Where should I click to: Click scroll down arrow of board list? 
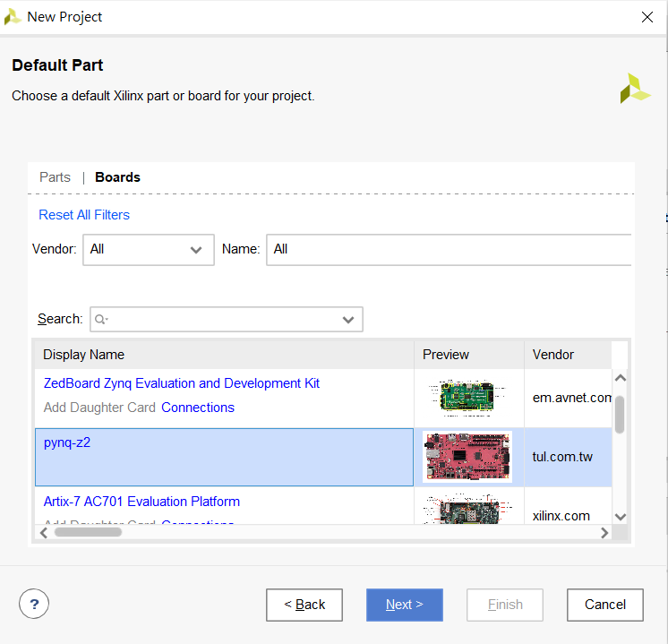[621, 517]
